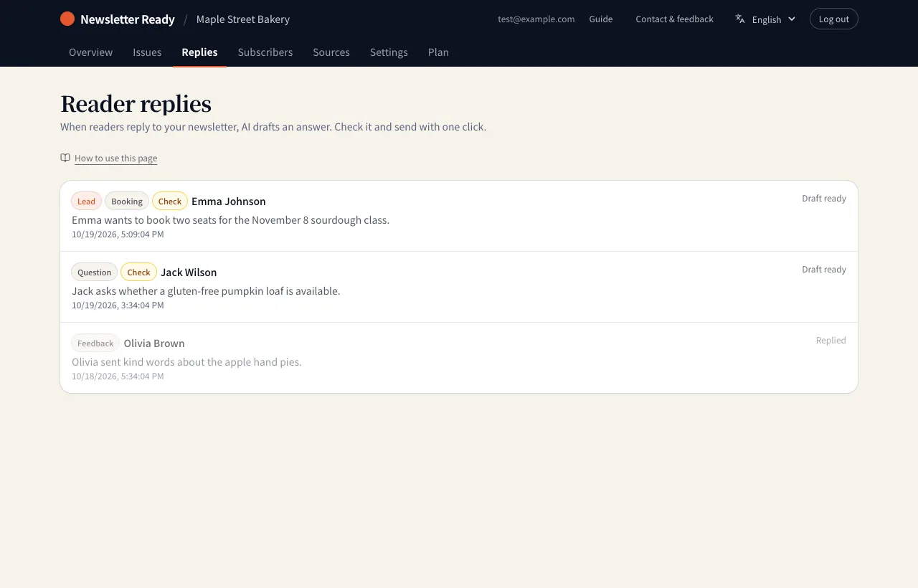Screen dimensions: 918x588
Task: Click the Booking tag on Emma's reply
Action: [x=127, y=201]
